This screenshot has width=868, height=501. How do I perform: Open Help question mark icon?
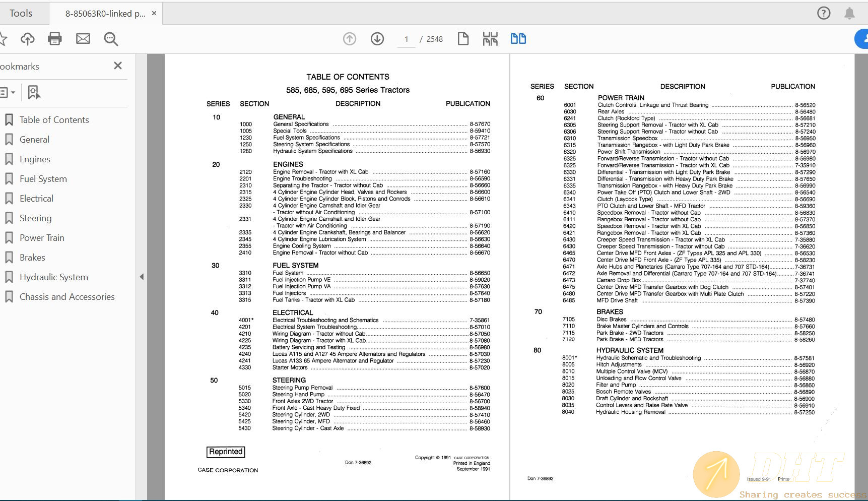pos(824,13)
